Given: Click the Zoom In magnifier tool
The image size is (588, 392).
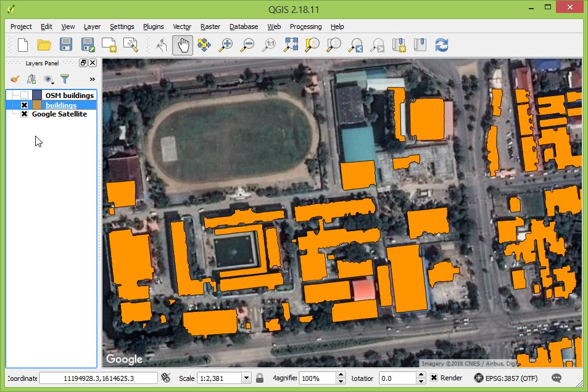Looking at the screenshot, I should [x=226, y=44].
